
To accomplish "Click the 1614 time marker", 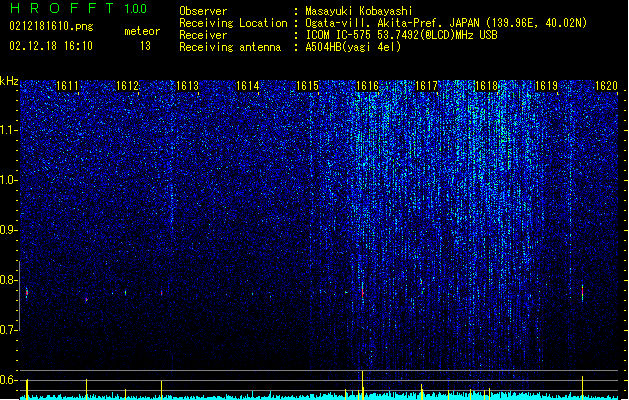I will [x=248, y=86].
